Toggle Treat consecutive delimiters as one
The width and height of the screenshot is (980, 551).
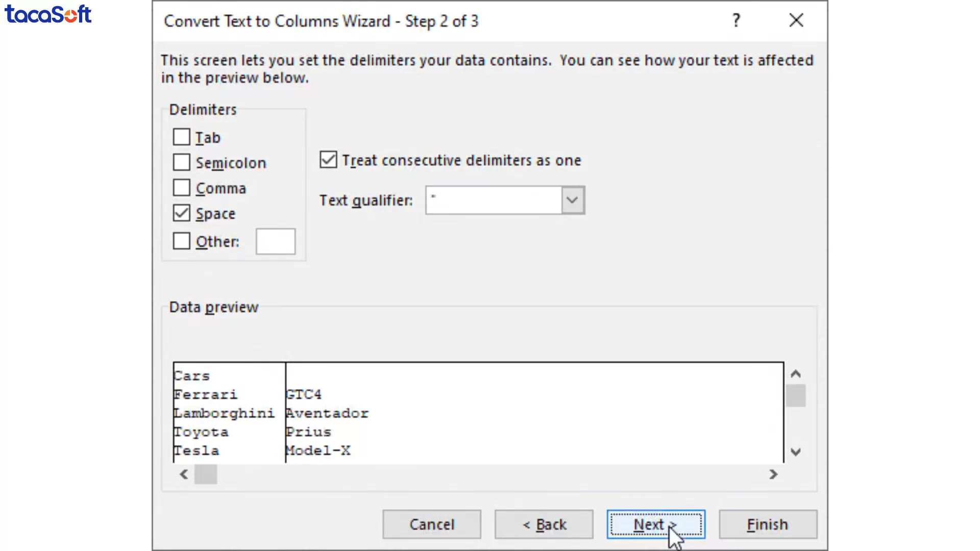tap(328, 160)
